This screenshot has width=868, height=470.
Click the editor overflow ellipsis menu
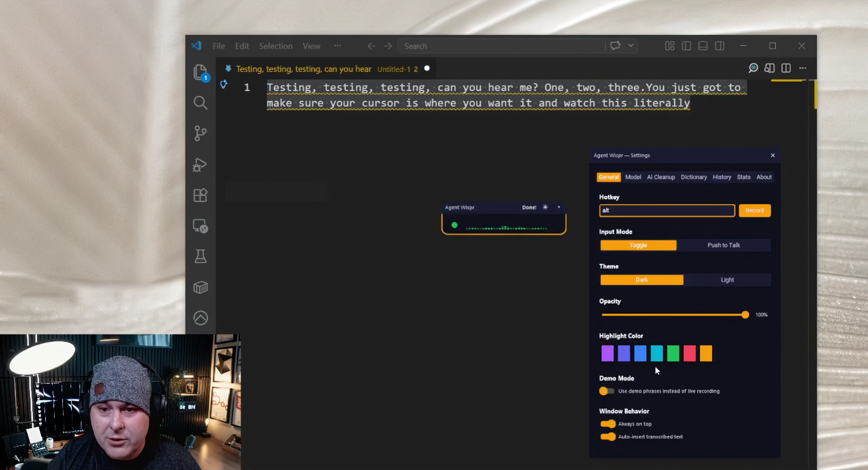803,68
